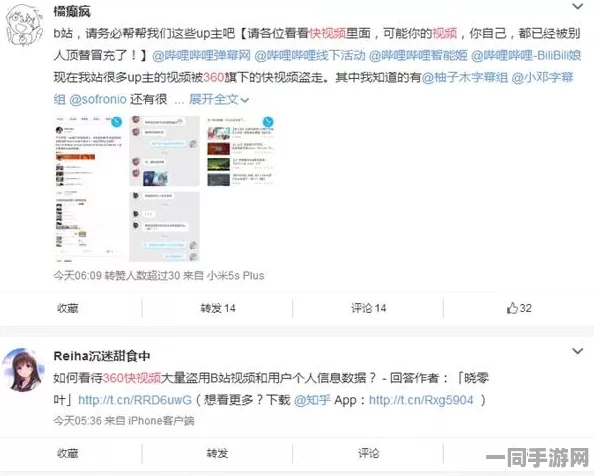Open the Reiha沉迷甜食中 username
The image size is (594, 476).
click(x=102, y=356)
